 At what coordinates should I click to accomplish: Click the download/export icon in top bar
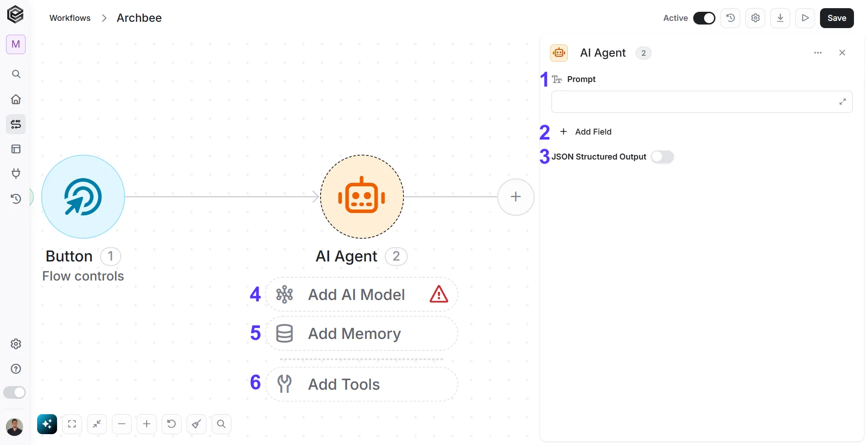780,18
